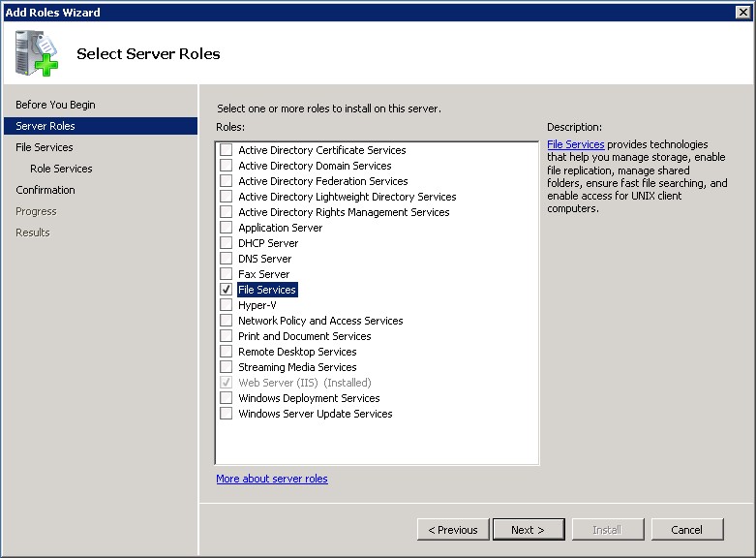Screen dimensions: 756x558
Task: Enable the DHCP Server role checkbox
Action: [x=226, y=243]
